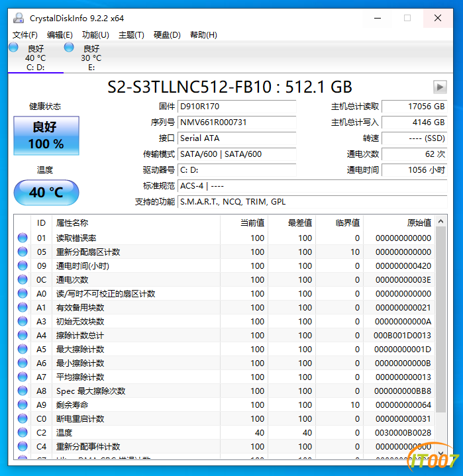Click the status orb for 通电时间(小时) row
Image resolution: width=463 pixels, height=476 pixels.
pyautogui.click(x=23, y=265)
